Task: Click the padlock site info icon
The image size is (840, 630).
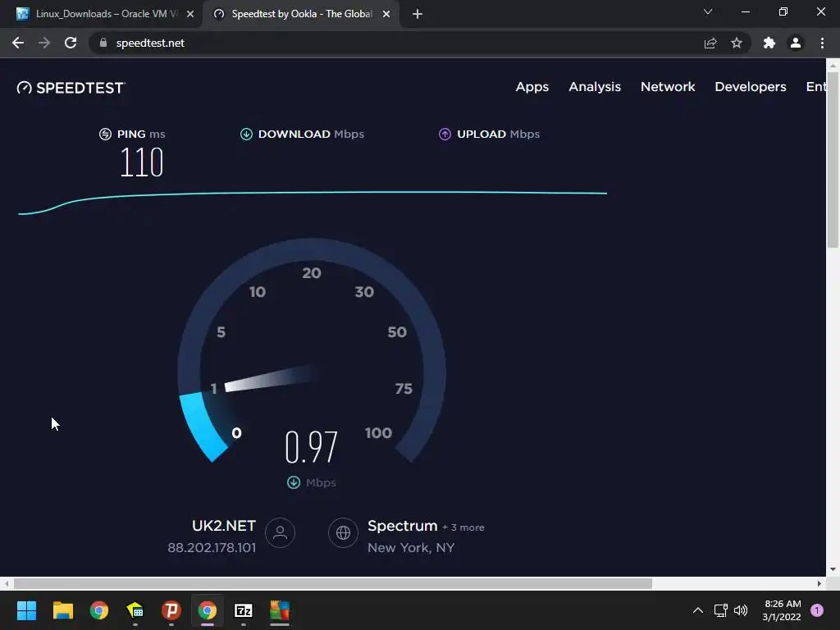Action: [x=103, y=43]
